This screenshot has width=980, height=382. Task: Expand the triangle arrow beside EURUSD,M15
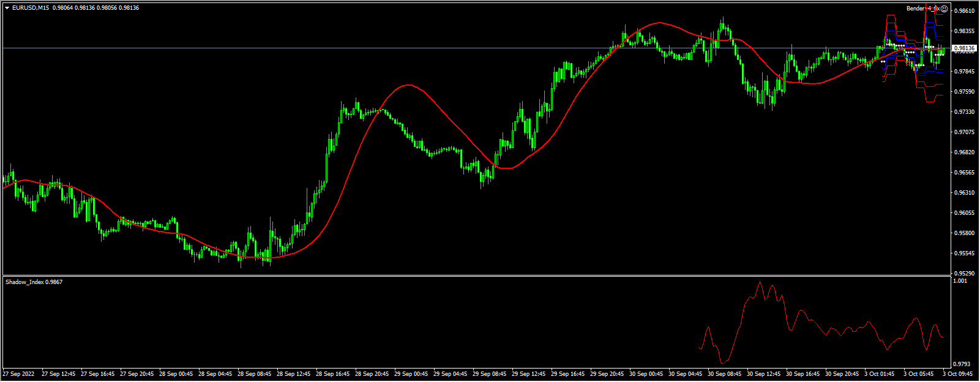7,8
